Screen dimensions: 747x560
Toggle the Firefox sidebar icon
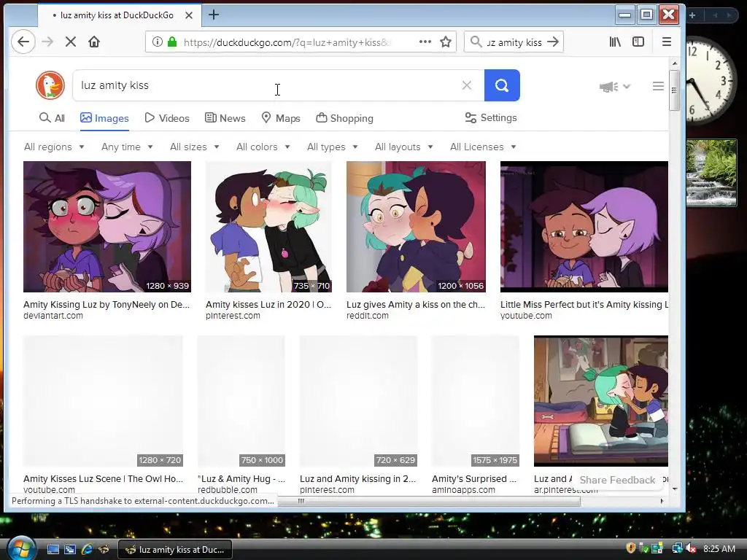638,42
